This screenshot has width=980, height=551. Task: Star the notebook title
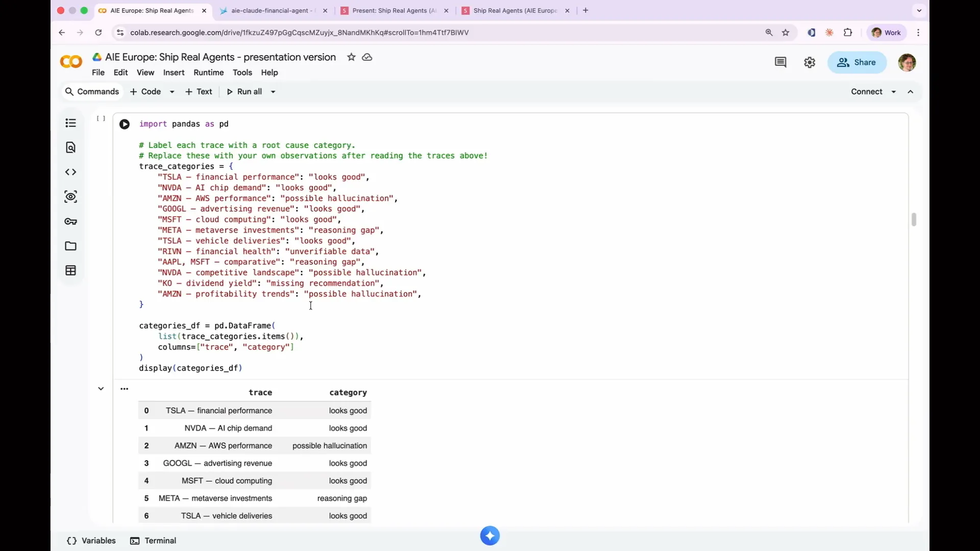pyautogui.click(x=351, y=57)
